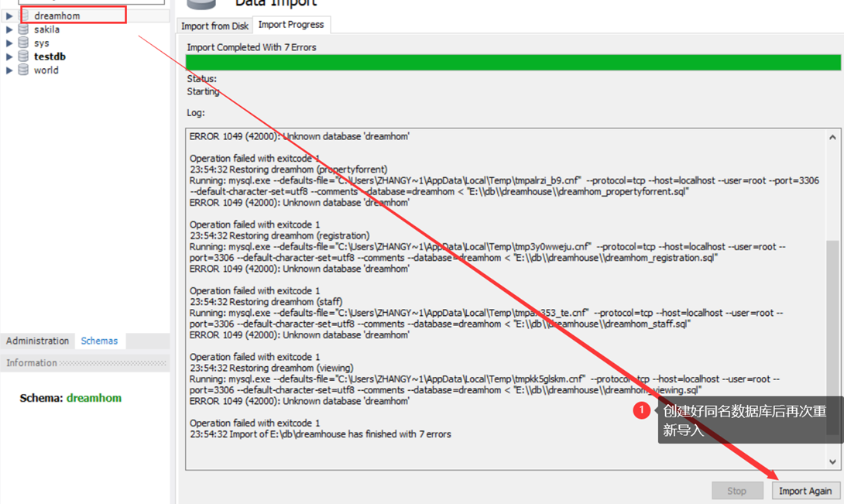Viewport: 844px width, 504px height.
Task: Select the sakila database icon
Action: (x=23, y=29)
